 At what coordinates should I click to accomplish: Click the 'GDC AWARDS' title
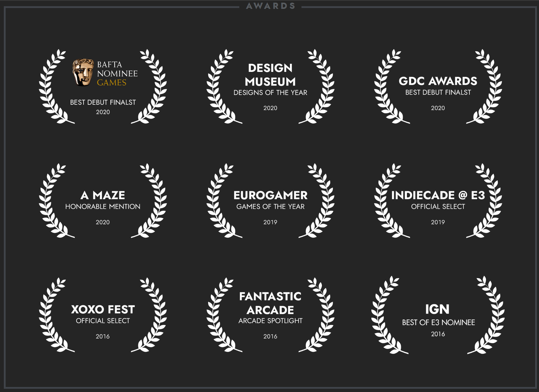(438, 81)
